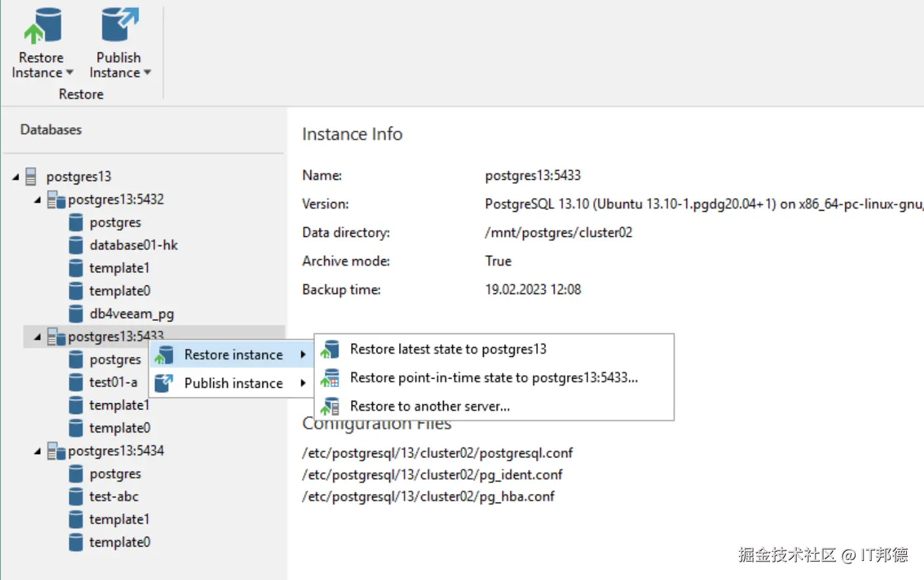Image resolution: width=924 pixels, height=580 pixels.
Task: Choose Restore to another server
Action: [x=495, y=407]
